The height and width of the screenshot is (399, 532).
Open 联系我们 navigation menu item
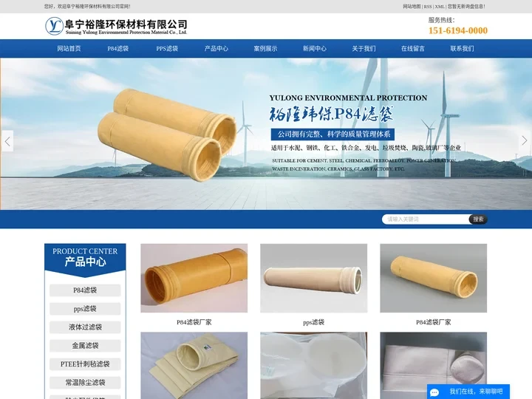coord(462,49)
